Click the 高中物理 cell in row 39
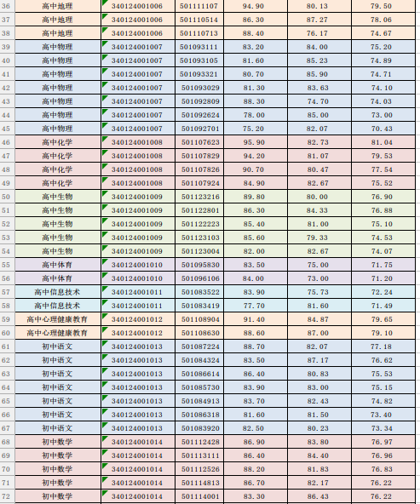This screenshot has height=504, width=420. coord(58,47)
